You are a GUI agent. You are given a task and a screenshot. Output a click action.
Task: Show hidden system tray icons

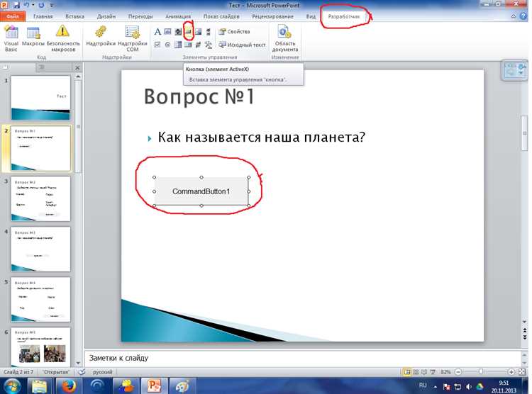pos(436,386)
